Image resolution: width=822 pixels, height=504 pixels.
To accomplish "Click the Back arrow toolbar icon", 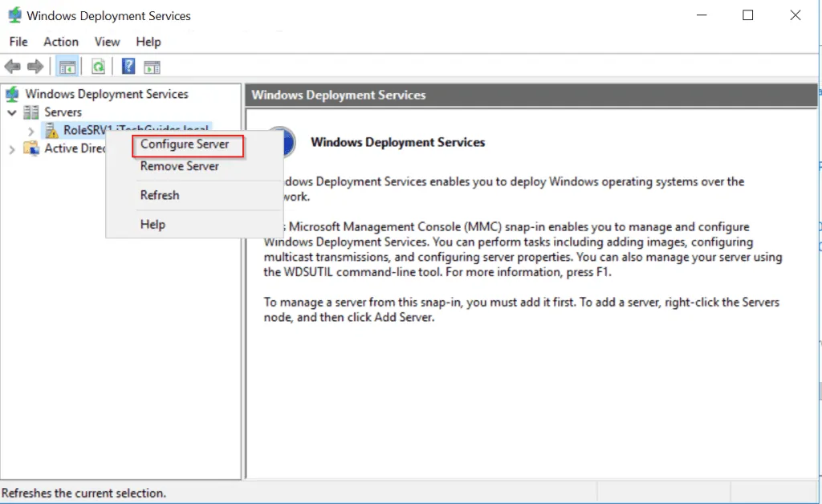I will point(13,67).
